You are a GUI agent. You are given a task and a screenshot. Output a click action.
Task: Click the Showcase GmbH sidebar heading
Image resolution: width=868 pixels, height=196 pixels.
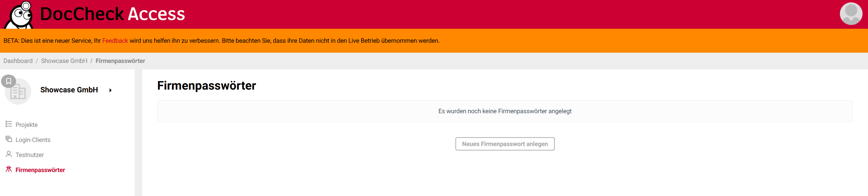pyautogui.click(x=69, y=90)
